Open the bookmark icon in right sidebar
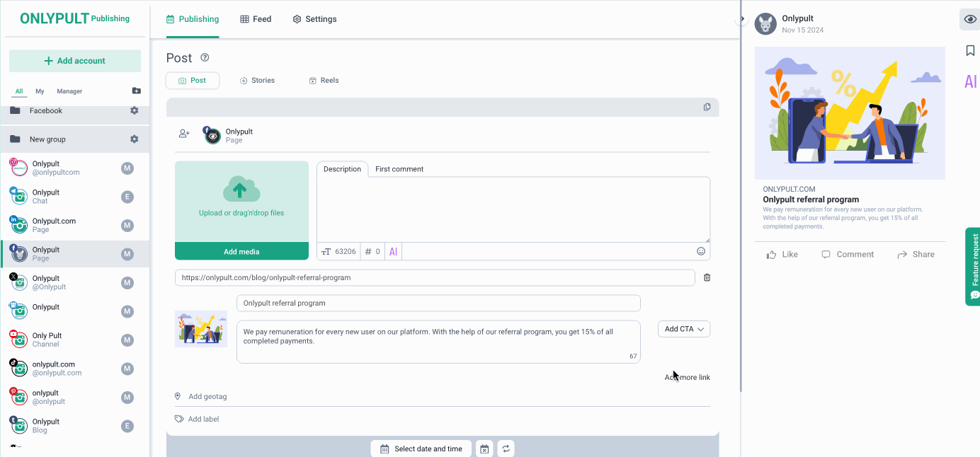The width and height of the screenshot is (980, 457). pos(970,50)
